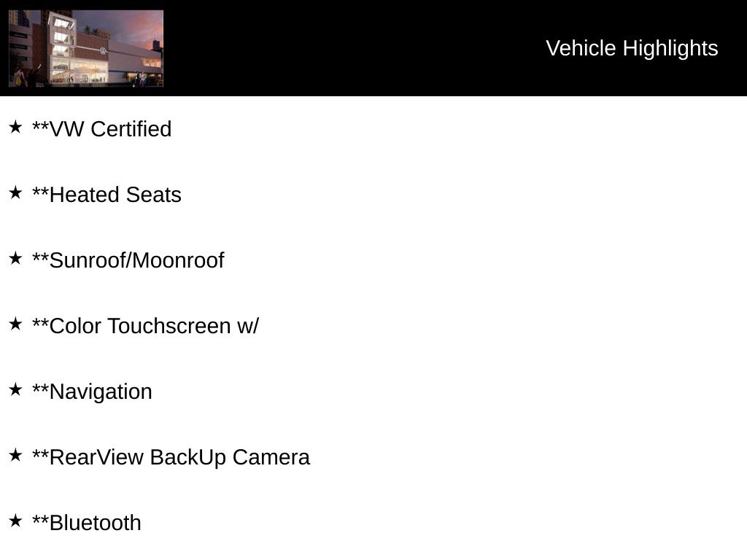Click the Heated Seats highlight text
The image size is (747, 560).
(x=107, y=195)
